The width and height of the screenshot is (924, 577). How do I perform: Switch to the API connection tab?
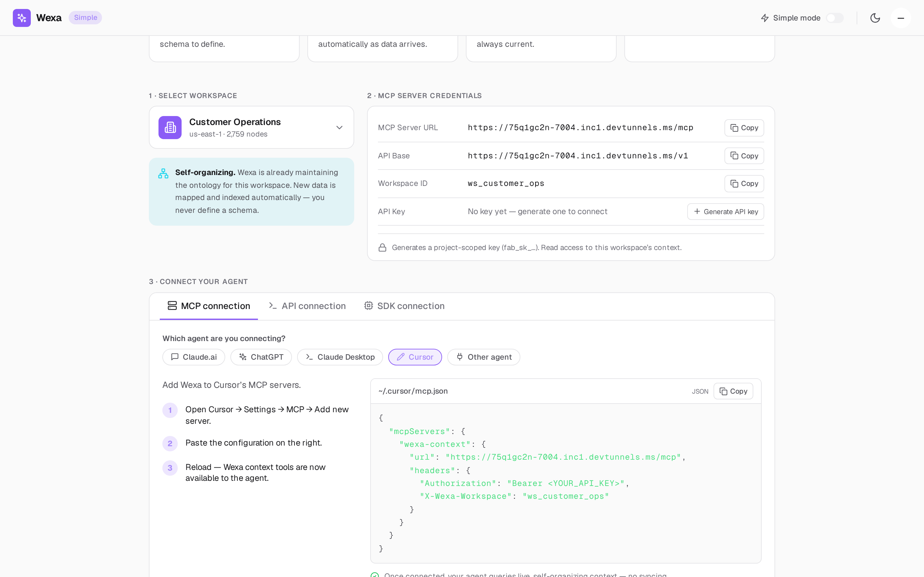click(x=307, y=306)
